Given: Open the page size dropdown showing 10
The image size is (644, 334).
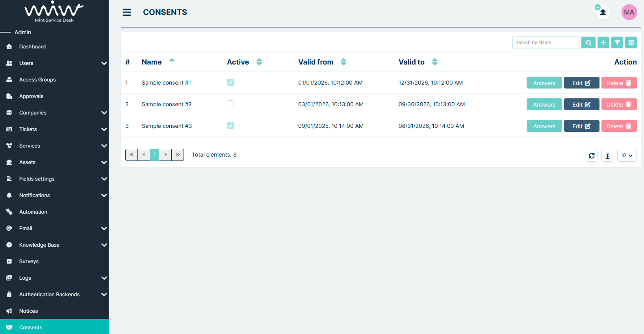Looking at the screenshot, I should coord(627,156).
